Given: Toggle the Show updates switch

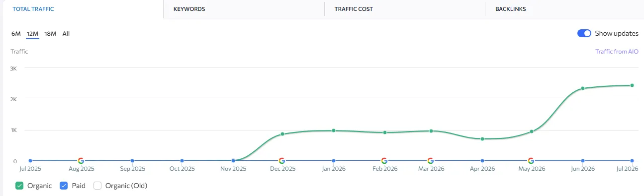Looking at the screenshot, I should tap(584, 33).
